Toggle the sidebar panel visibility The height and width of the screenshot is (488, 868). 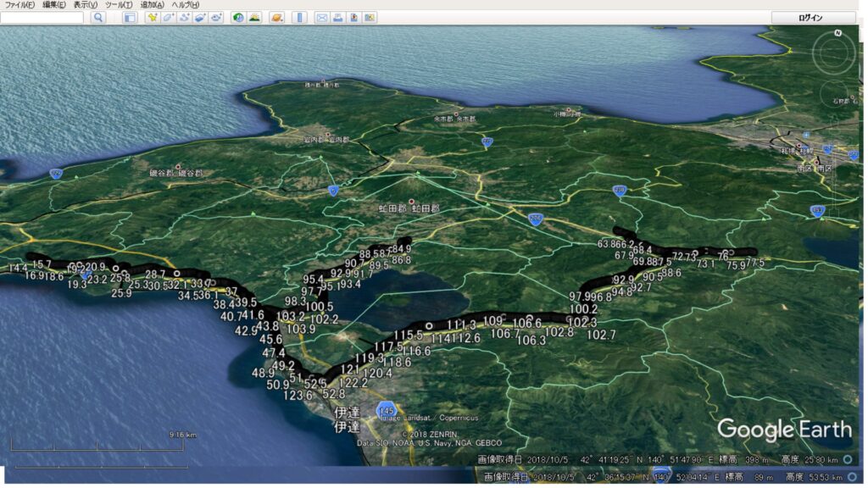point(130,18)
